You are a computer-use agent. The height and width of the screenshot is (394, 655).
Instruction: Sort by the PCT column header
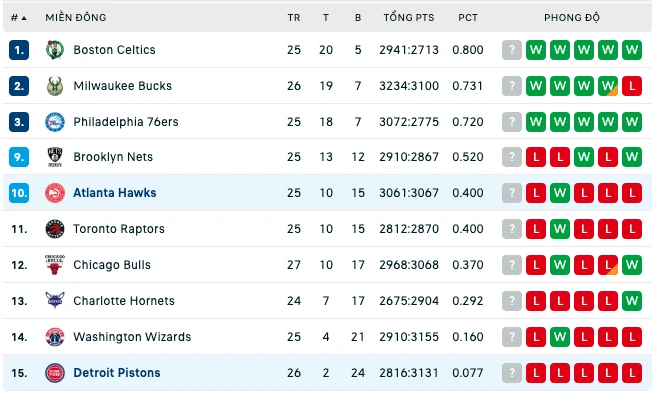click(468, 18)
